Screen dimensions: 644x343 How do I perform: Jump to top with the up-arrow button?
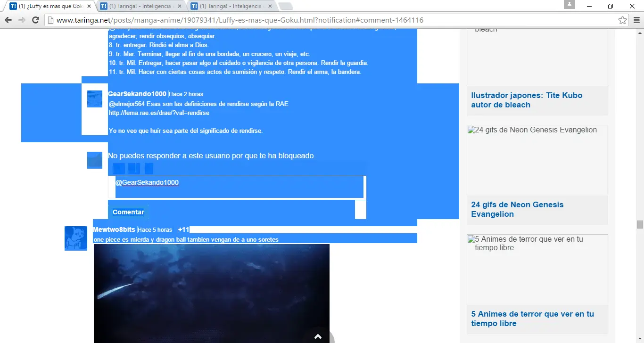point(318,336)
